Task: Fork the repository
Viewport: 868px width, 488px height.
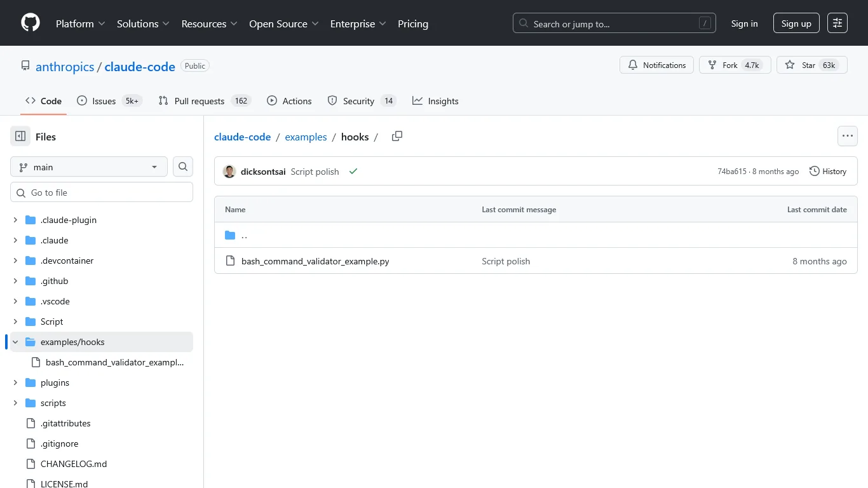Action: (x=735, y=65)
